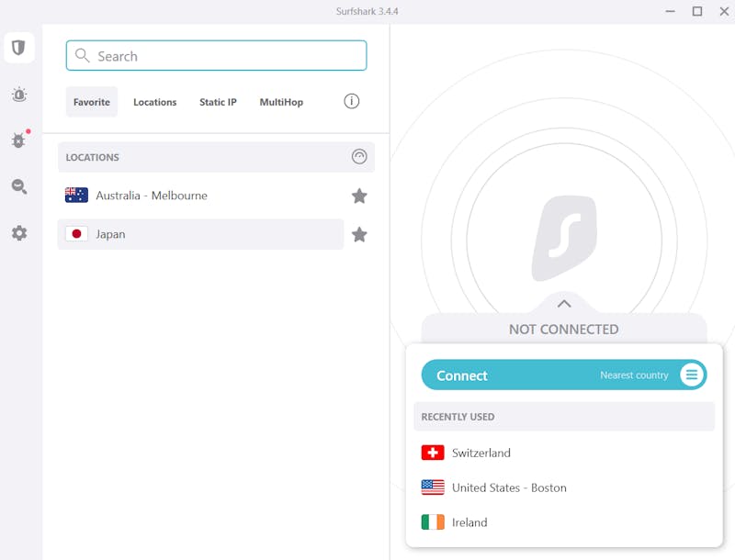Unfavorite Australia - Melbourne star
735x560 pixels.
359,196
